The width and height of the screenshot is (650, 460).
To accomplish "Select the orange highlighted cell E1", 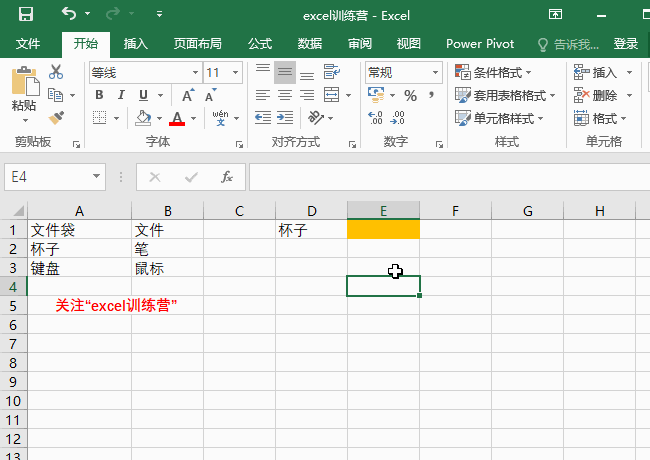I will [383, 230].
